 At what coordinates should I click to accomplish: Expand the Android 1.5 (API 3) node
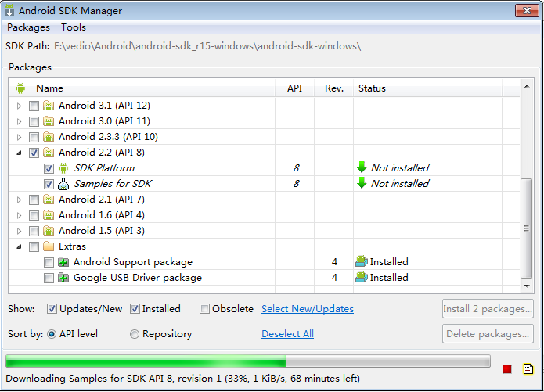[x=19, y=231]
